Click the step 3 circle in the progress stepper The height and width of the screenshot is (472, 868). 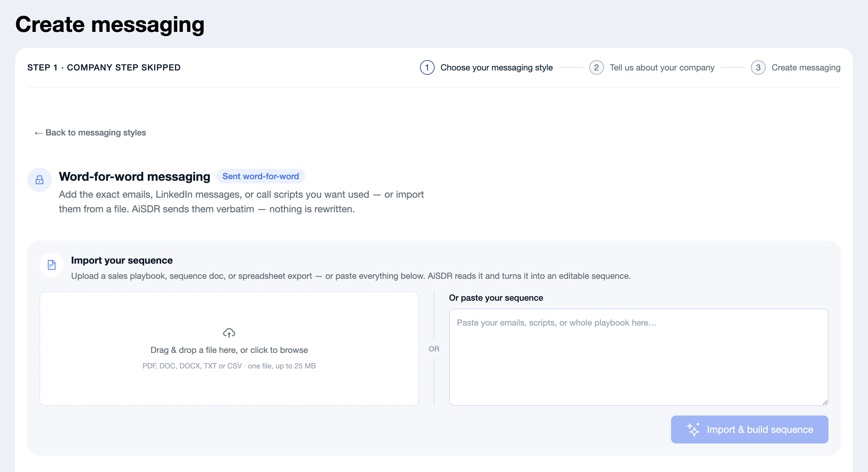coord(758,68)
